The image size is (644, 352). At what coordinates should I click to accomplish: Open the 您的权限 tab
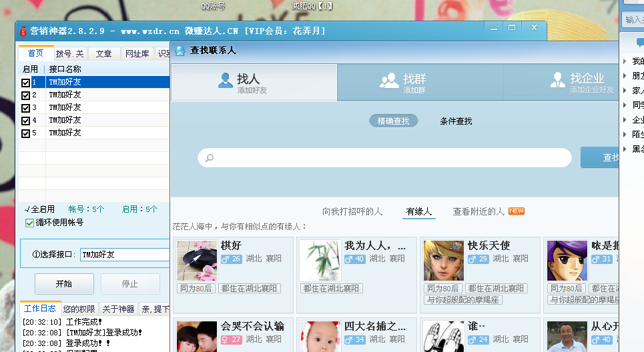tap(79, 309)
